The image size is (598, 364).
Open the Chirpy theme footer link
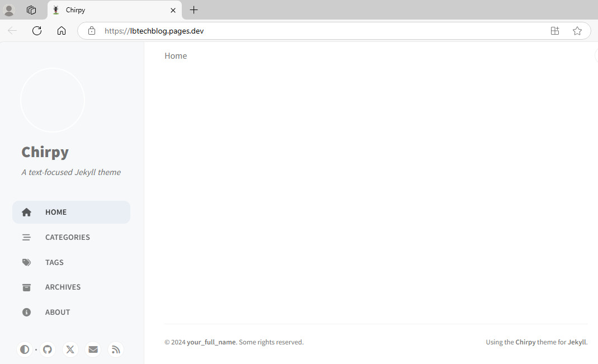[x=525, y=342]
